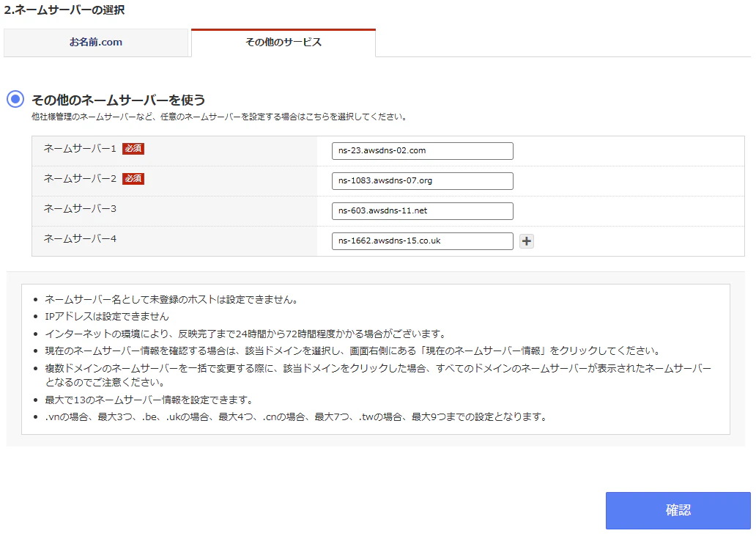The height and width of the screenshot is (536, 756).
Task: Click into the ネームサーバー3 field
Action: pos(423,211)
